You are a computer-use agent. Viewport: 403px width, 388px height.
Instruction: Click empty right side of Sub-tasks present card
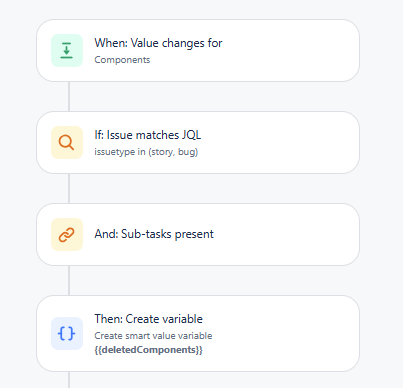click(x=287, y=235)
